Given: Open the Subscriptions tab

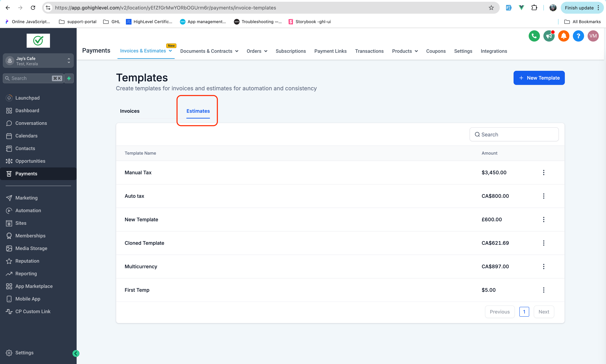Looking at the screenshot, I should coord(291,51).
